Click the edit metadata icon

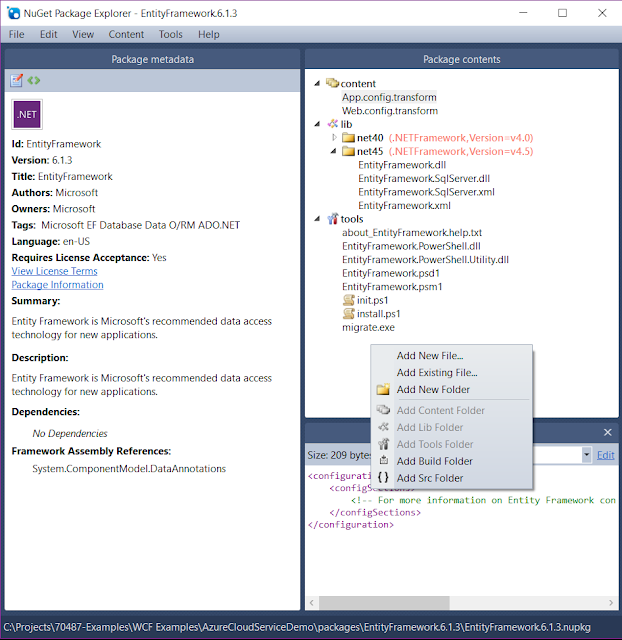[x=16, y=80]
